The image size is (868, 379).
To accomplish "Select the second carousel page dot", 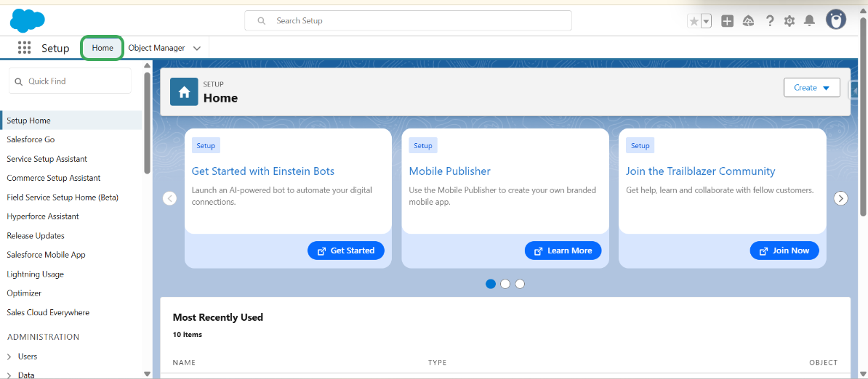I will click(x=505, y=283).
